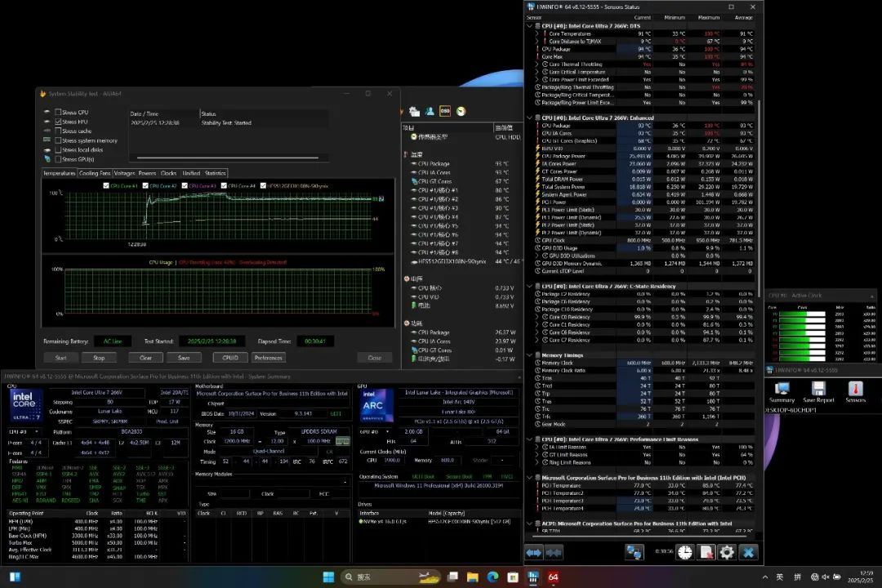Toggle CPU Core #4 graph checkbox

(224, 185)
